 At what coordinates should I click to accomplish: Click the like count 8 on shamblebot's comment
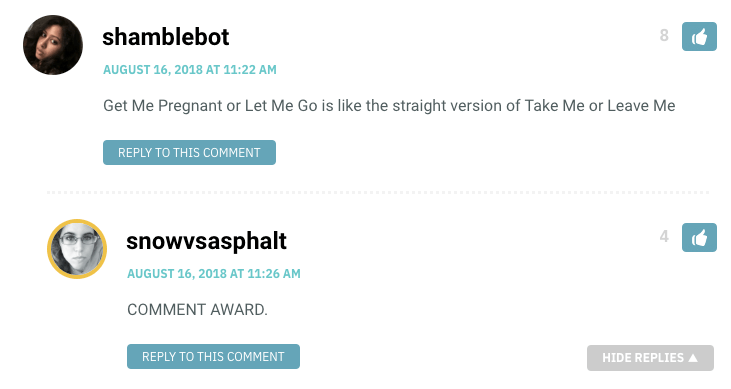coord(664,35)
